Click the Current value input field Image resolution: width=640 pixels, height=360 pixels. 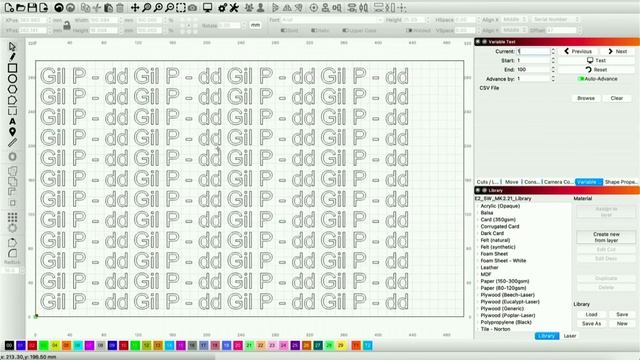(533, 51)
